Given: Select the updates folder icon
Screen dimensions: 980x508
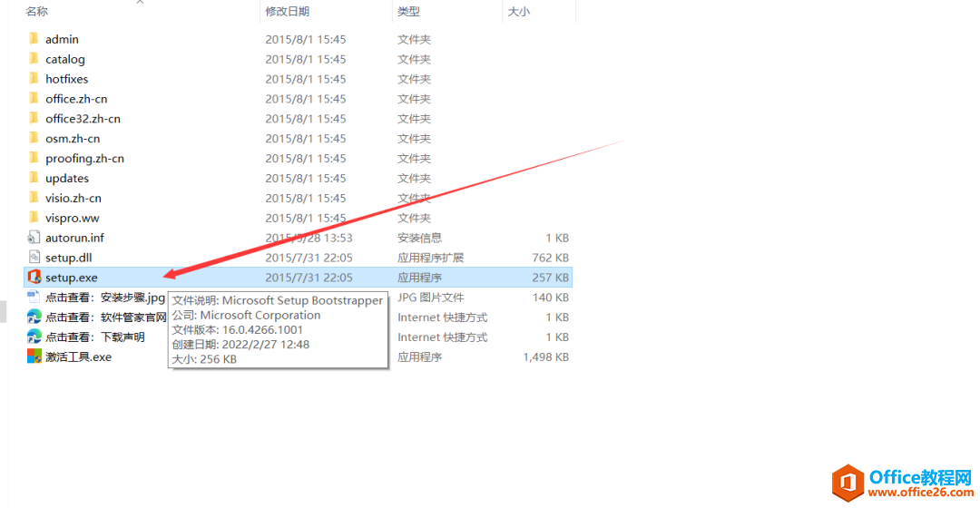Looking at the screenshot, I should point(34,178).
